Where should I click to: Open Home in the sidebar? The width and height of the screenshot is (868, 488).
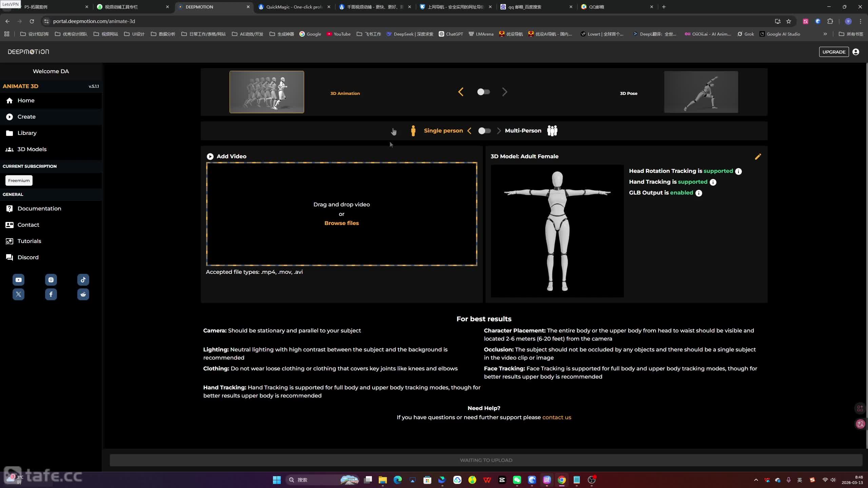point(26,100)
